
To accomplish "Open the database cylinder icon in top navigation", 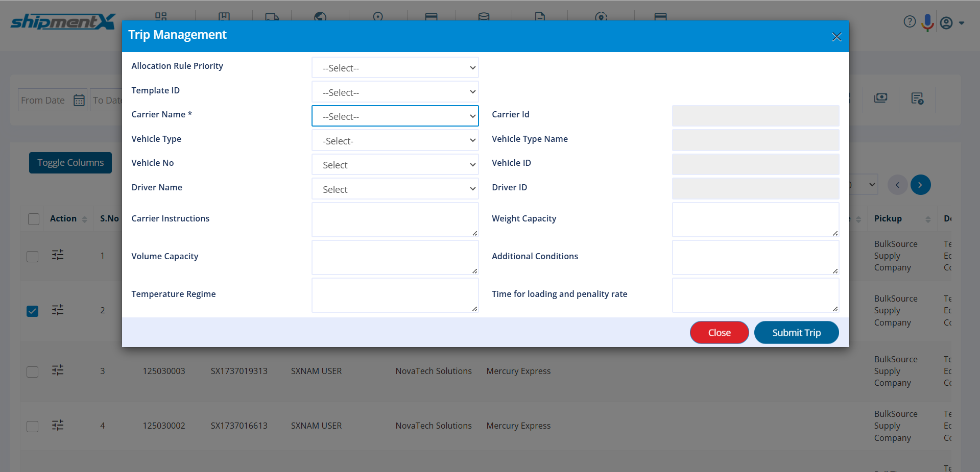I will coord(484,16).
